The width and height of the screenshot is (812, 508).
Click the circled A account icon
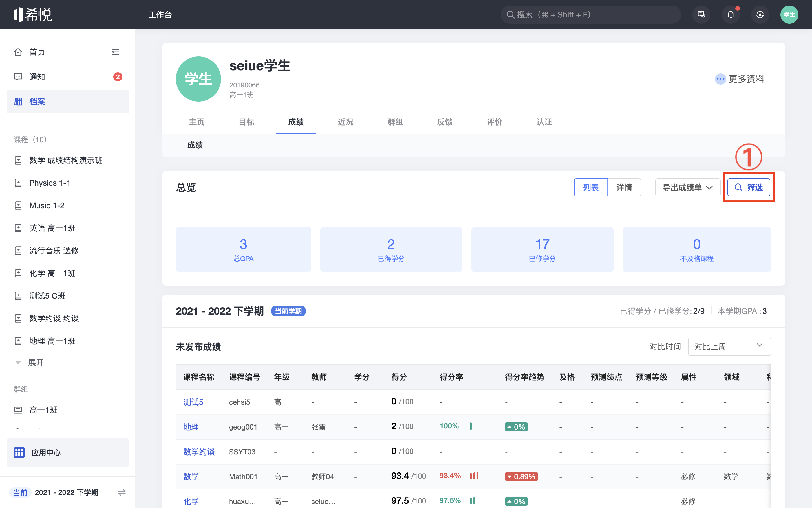pyautogui.click(x=760, y=15)
